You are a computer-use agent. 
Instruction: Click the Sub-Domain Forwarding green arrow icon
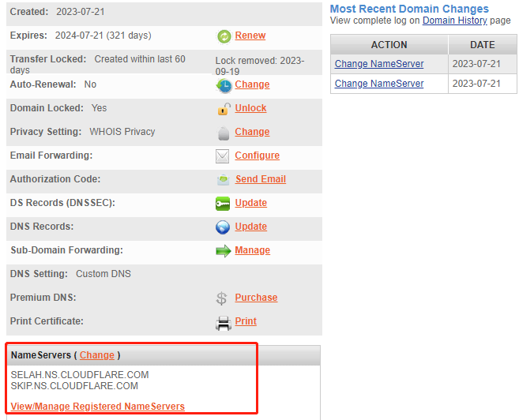[223, 251]
